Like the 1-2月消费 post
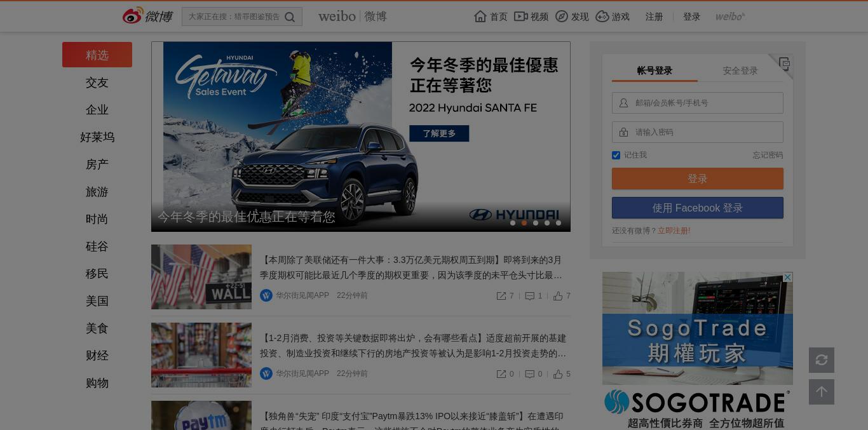The width and height of the screenshot is (868, 430). pyautogui.click(x=562, y=374)
